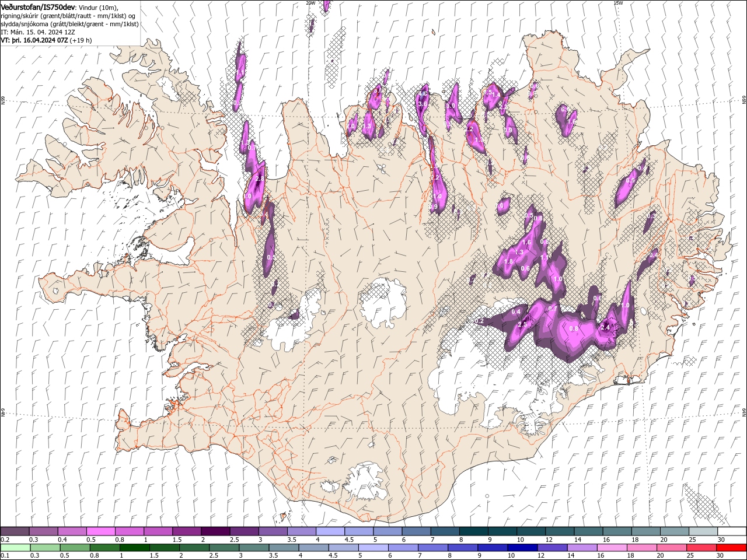Click the Veðurstofan/IS750dev title text
This screenshot has height=560, width=747.
[x=39, y=7]
